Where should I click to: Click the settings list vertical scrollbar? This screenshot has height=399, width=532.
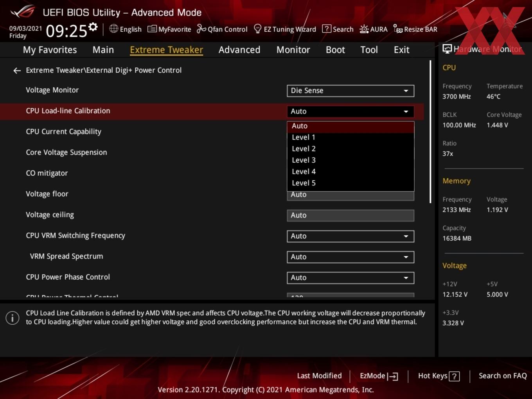430,131
